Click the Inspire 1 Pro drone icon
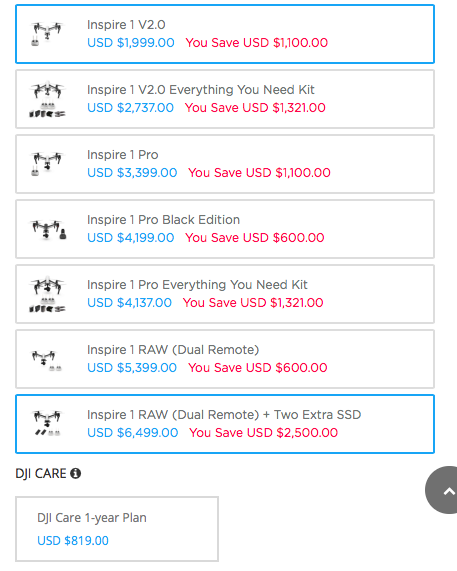 click(47, 164)
